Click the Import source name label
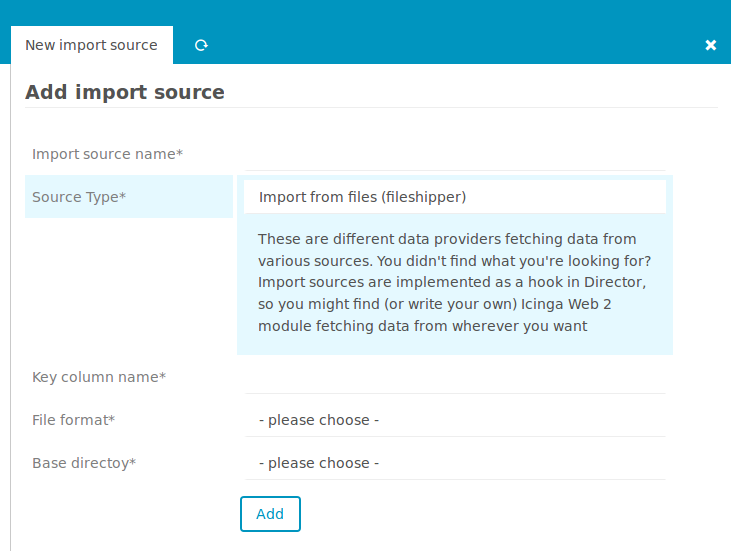This screenshot has width=731, height=551. 107,154
